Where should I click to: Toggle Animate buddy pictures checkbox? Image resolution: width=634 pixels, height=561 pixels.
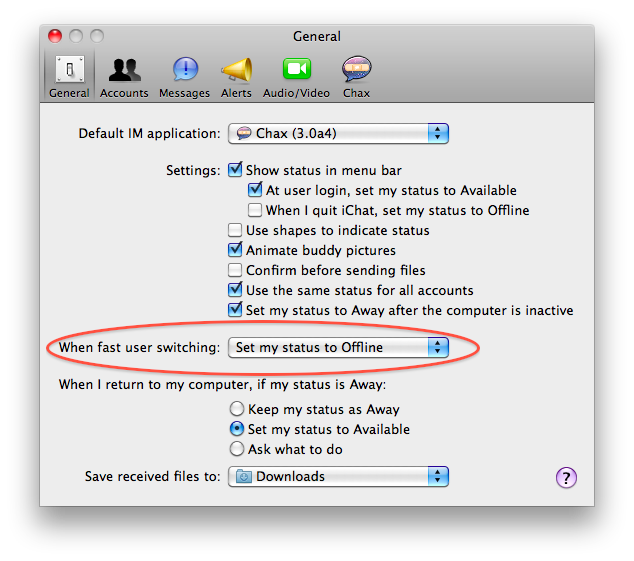tap(235, 250)
